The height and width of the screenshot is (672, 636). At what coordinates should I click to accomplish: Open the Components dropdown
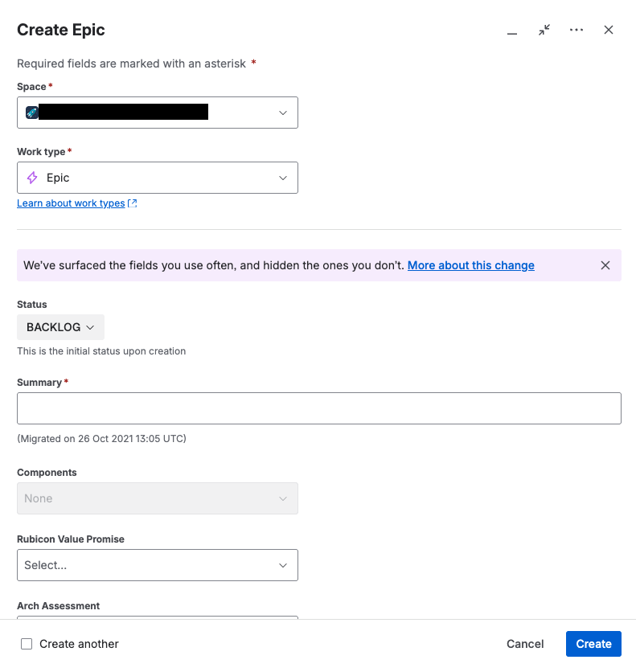[158, 498]
